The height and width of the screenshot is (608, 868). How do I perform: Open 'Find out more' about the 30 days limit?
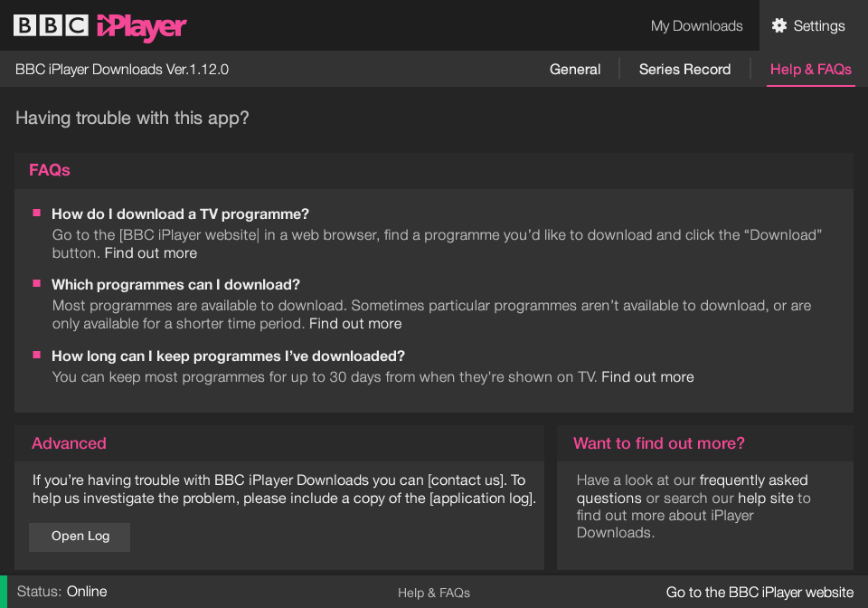[647, 377]
